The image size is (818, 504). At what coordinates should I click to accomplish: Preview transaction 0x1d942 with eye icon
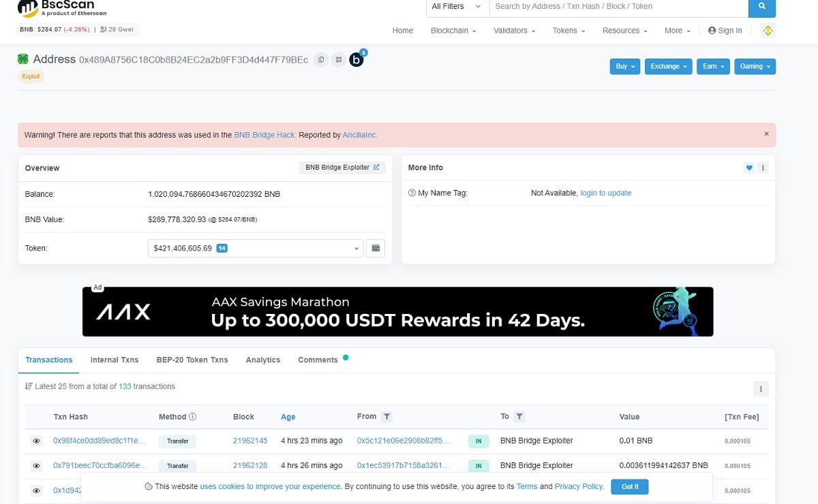pos(36,490)
